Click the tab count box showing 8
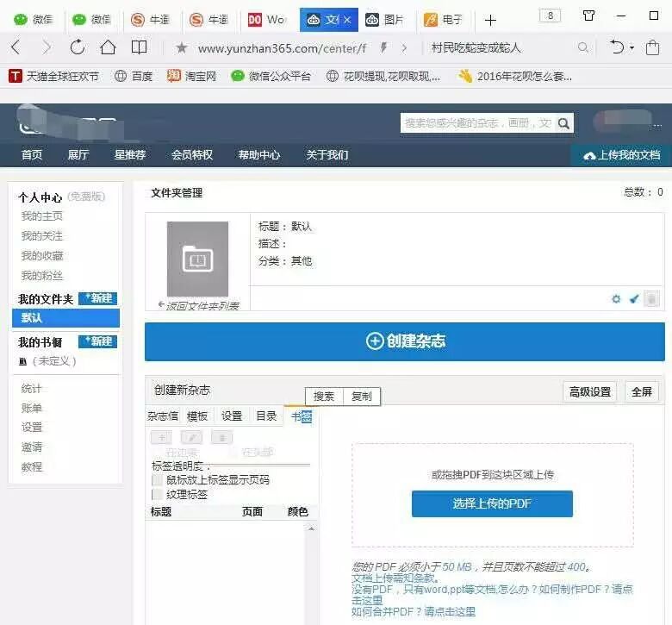The image size is (672, 625). pos(550,16)
